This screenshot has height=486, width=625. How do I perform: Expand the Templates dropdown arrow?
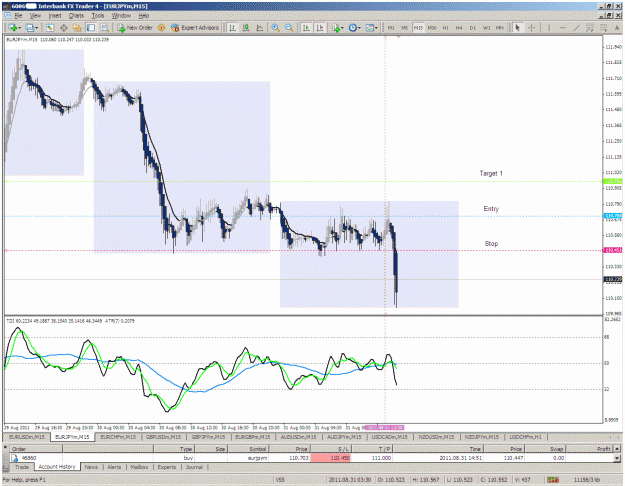pyautogui.click(x=376, y=28)
